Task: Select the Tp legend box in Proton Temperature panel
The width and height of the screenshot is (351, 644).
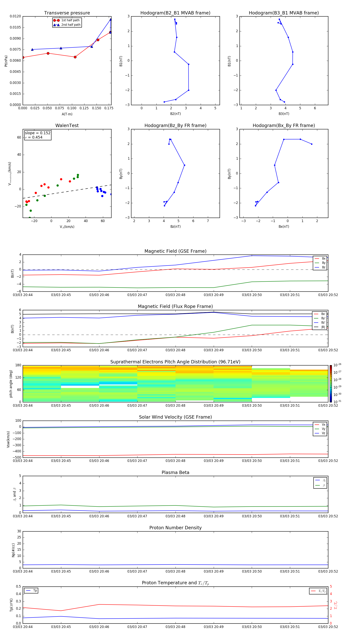Action: [31, 591]
